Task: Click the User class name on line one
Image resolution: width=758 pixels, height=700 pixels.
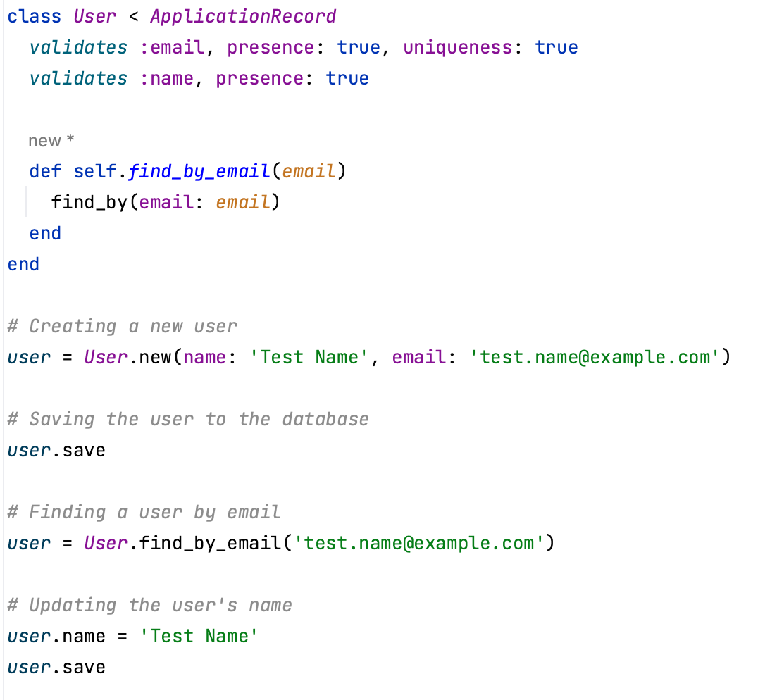Action: coord(94,15)
